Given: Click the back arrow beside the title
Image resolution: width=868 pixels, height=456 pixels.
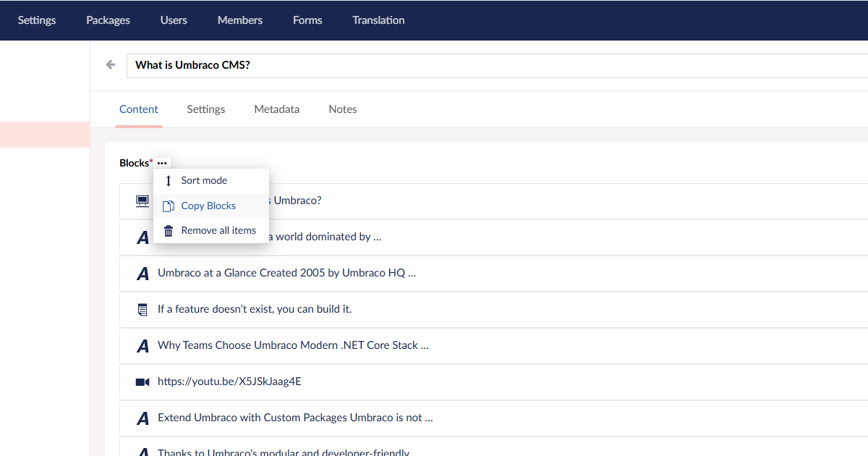Looking at the screenshot, I should point(109,64).
